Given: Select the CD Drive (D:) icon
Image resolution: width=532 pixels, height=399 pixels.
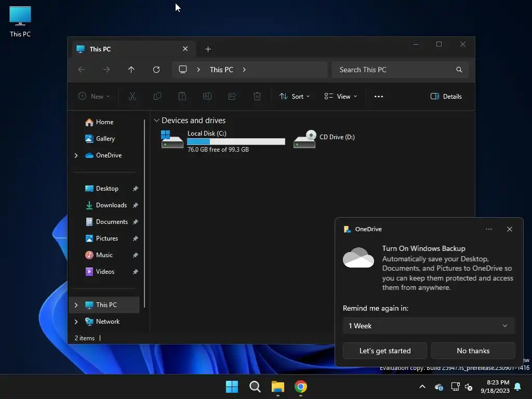Looking at the screenshot, I should click(x=304, y=139).
